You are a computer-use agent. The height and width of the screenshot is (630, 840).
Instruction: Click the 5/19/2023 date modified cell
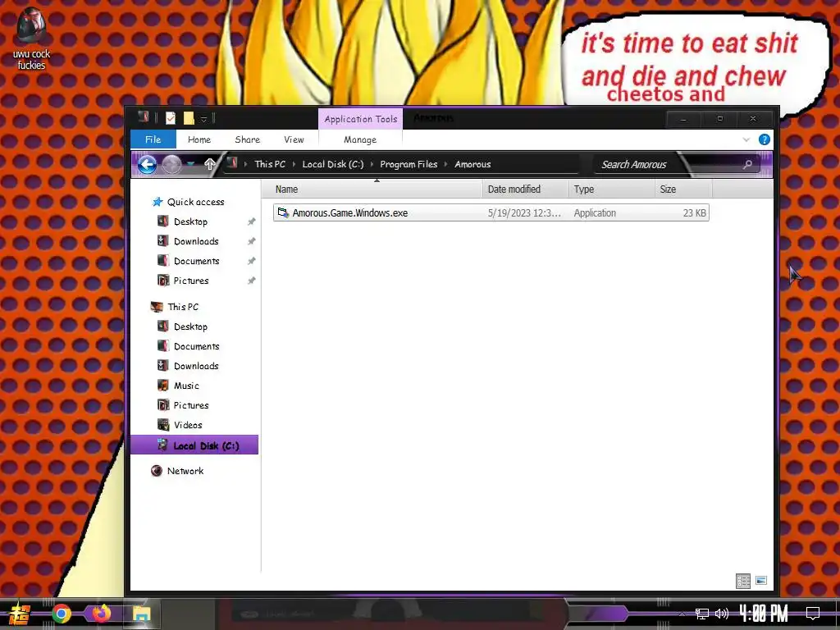point(524,212)
